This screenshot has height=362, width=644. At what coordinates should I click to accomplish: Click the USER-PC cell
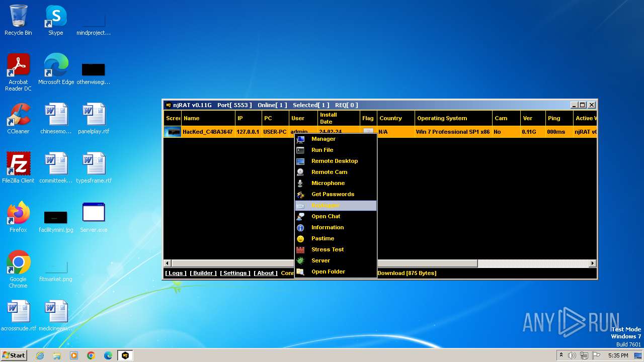pos(275,132)
